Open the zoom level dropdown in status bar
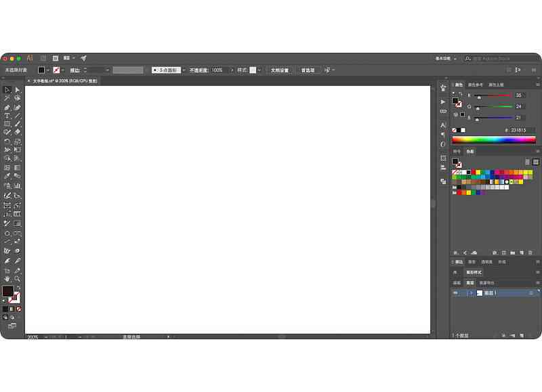 [x=47, y=336]
